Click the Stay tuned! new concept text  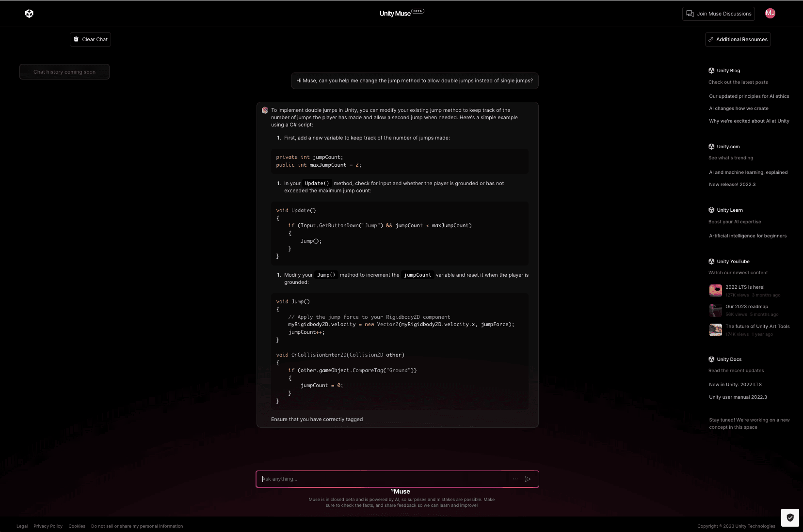click(749, 424)
